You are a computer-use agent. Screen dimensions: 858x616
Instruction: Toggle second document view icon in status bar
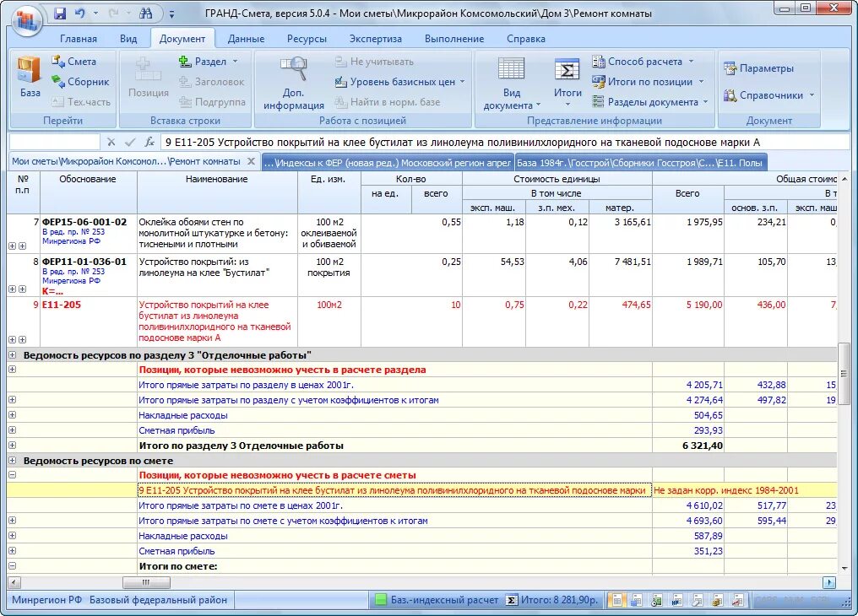click(x=636, y=600)
